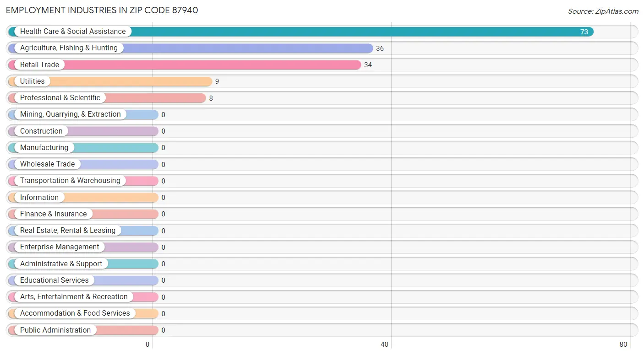Screen dimensions: 644x355
Task: Select the Information label
Action: (x=39, y=197)
